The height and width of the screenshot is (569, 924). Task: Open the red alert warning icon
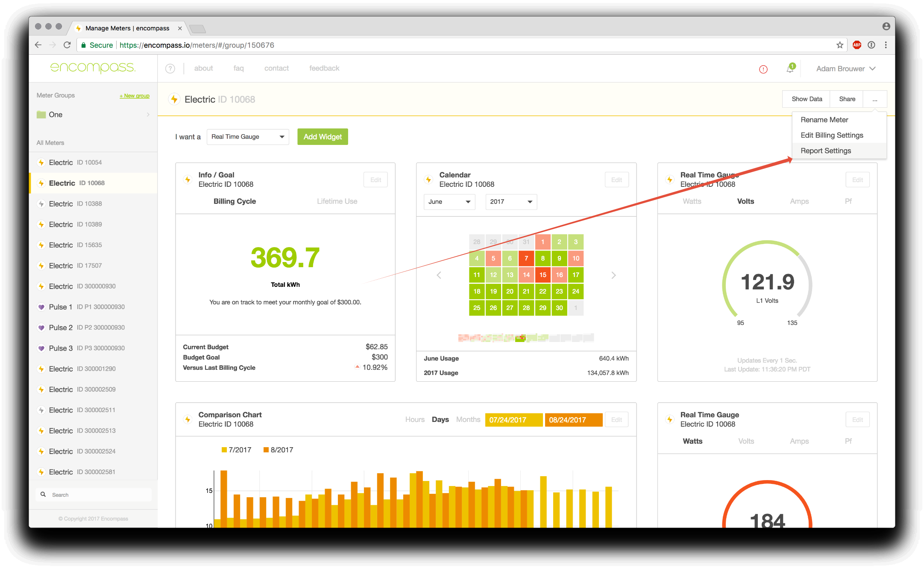click(x=763, y=69)
